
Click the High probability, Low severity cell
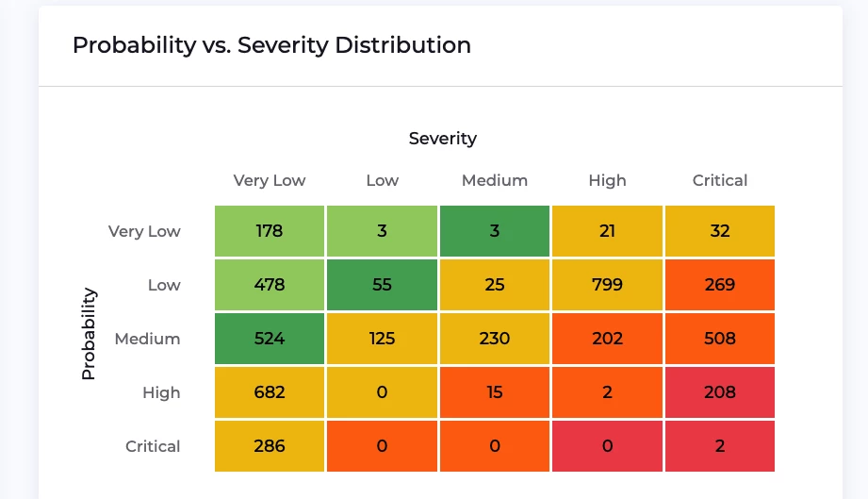[x=382, y=392]
